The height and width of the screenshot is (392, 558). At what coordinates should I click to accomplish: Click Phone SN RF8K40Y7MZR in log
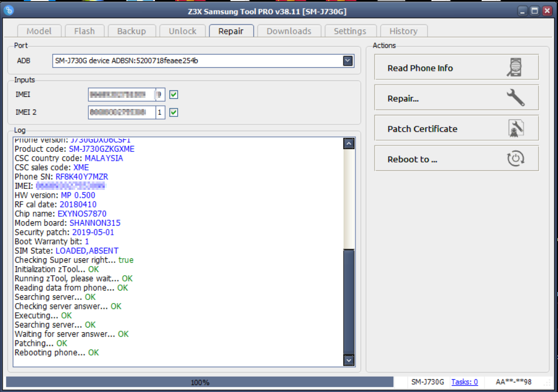82,177
